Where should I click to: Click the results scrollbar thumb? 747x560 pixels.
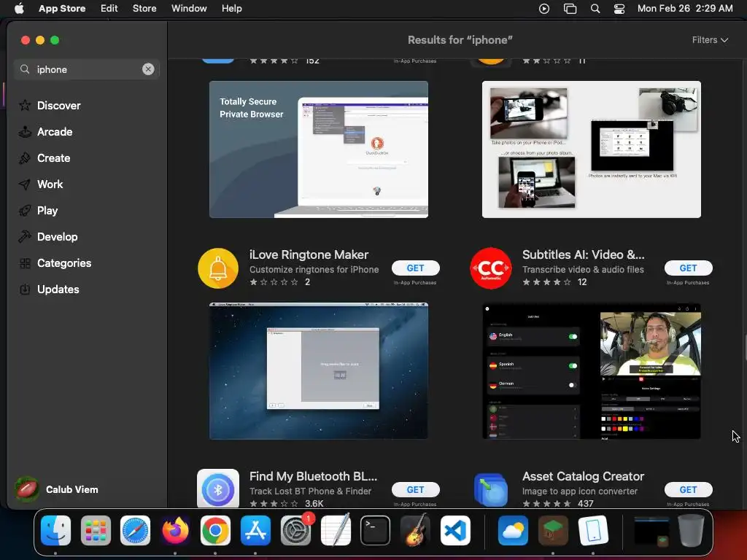(x=745, y=348)
